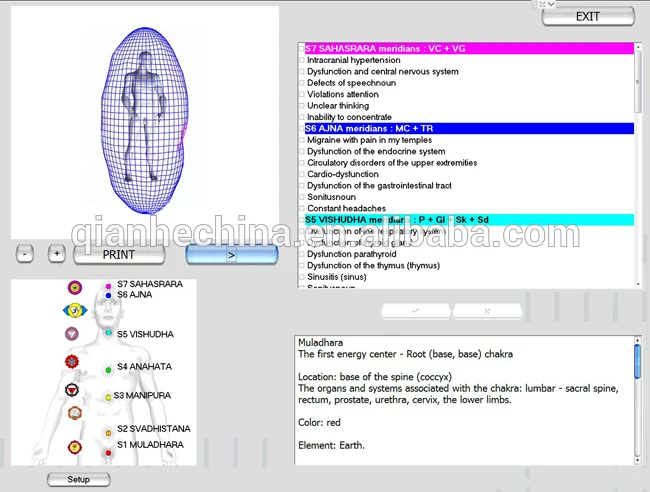Click the S5 VISHUDHA label on body

click(145, 334)
